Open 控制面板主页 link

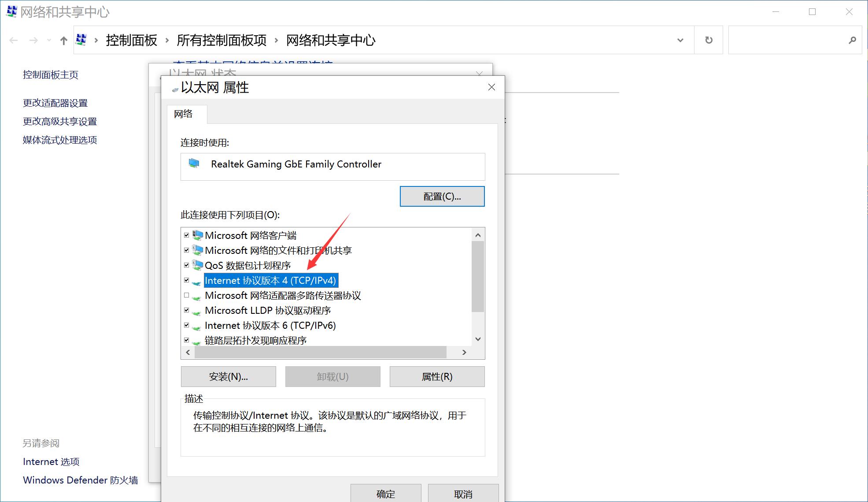51,75
